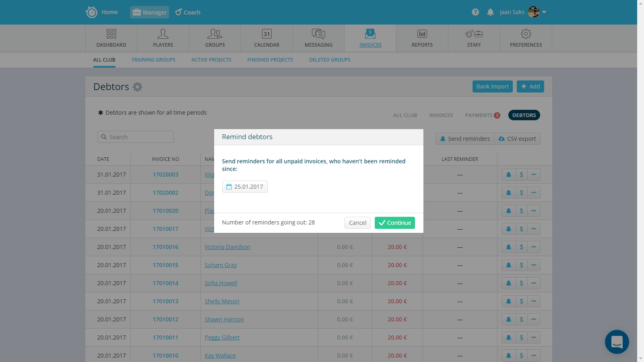Switch to the Payments tab
644x362 pixels.
point(479,115)
